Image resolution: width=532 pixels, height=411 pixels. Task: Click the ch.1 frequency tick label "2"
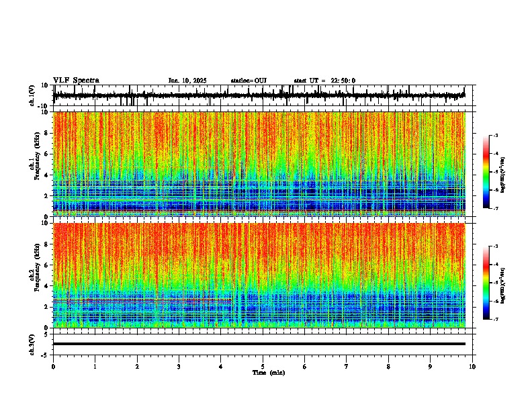pos(46,195)
